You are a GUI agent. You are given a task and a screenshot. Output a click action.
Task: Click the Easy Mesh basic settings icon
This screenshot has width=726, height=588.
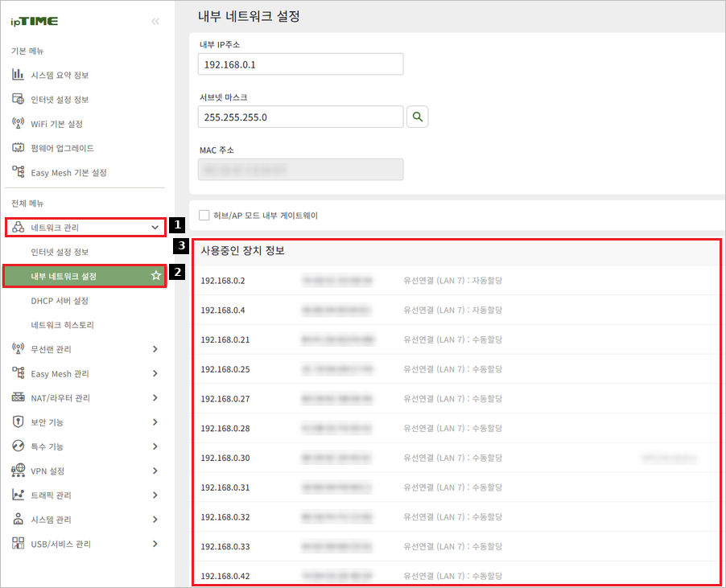(x=18, y=172)
